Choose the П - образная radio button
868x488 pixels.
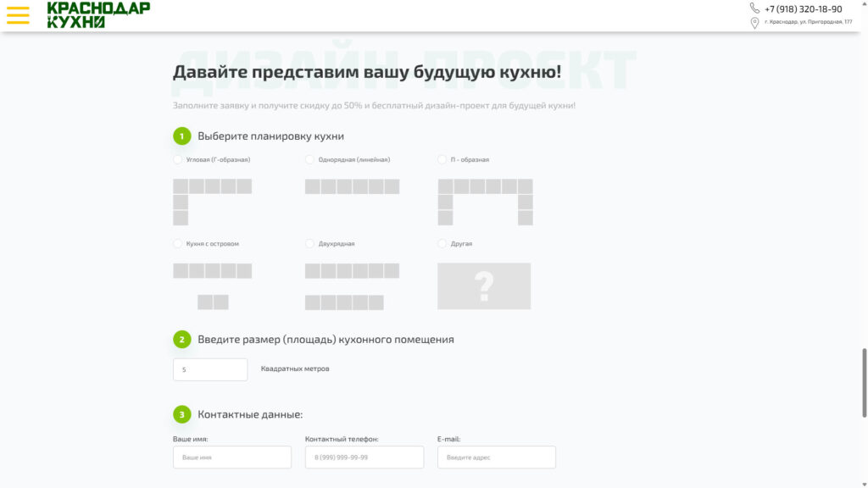pyautogui.click(x=442, y=159)
